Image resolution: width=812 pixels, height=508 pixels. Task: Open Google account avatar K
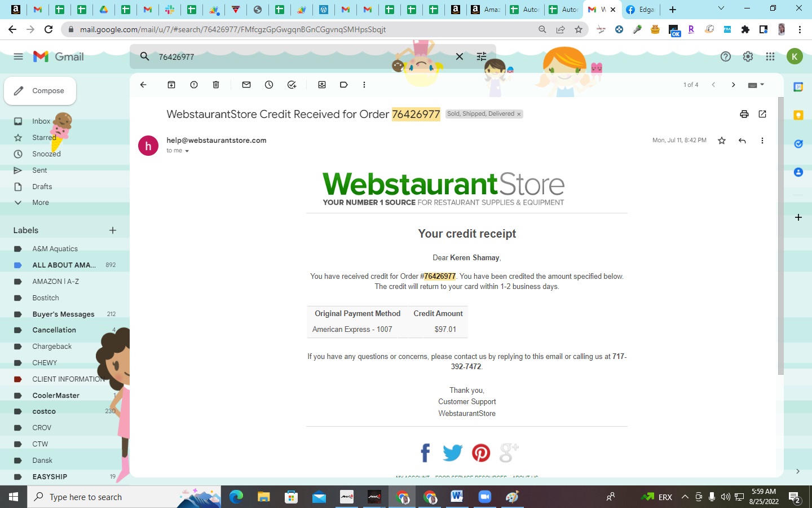795,56
